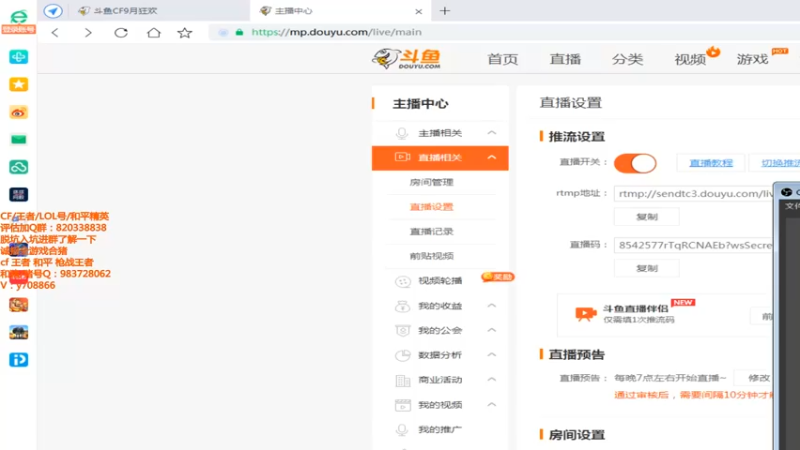Open the orange cartoon game sidebar icon
This screenshot has width=800, height=450.
tap(18, 305)
